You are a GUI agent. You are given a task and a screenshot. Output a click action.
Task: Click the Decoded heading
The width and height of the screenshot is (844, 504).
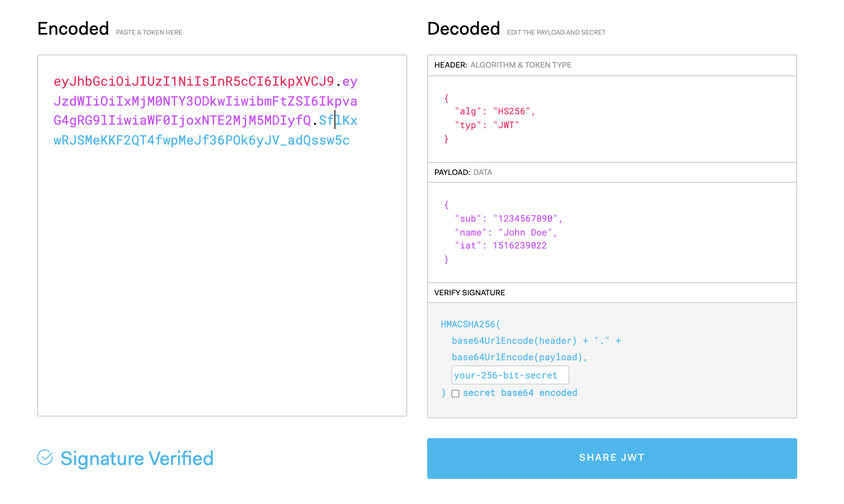click(463, 29)
